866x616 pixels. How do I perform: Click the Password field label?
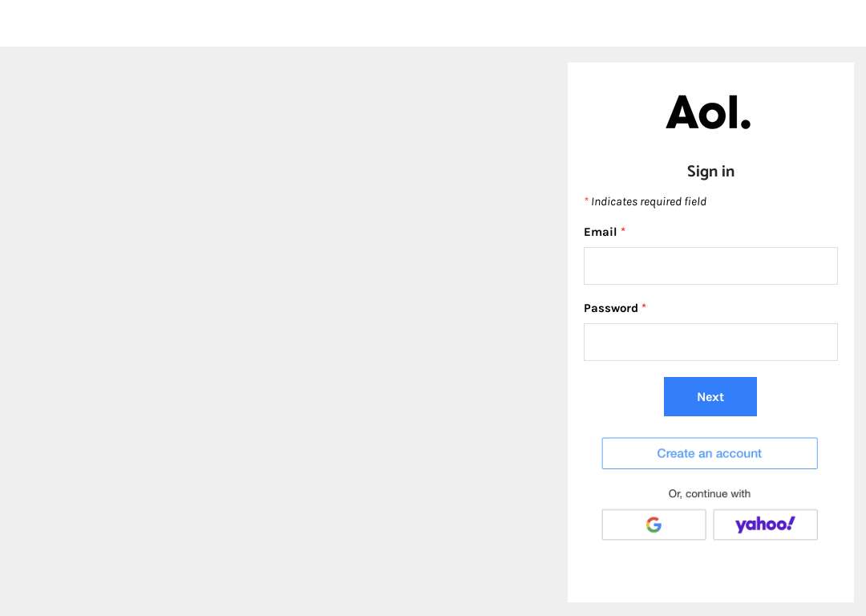[x=611, y=308]
